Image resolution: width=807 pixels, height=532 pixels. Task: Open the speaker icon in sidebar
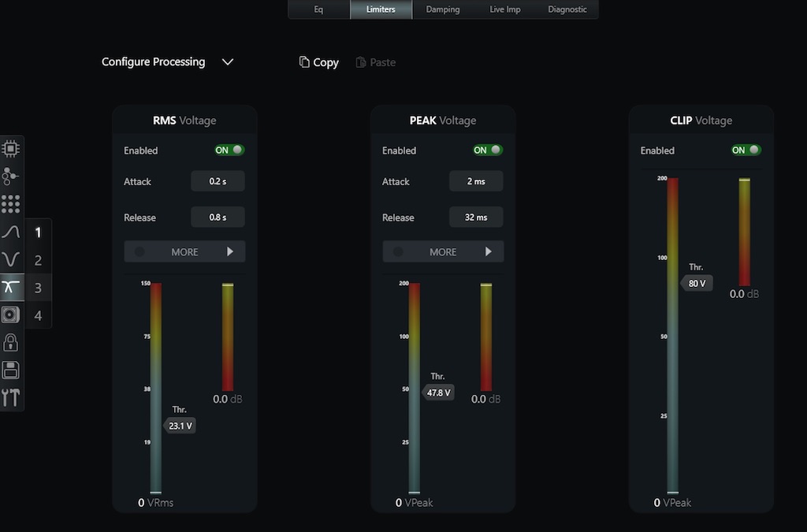[10, 315]
